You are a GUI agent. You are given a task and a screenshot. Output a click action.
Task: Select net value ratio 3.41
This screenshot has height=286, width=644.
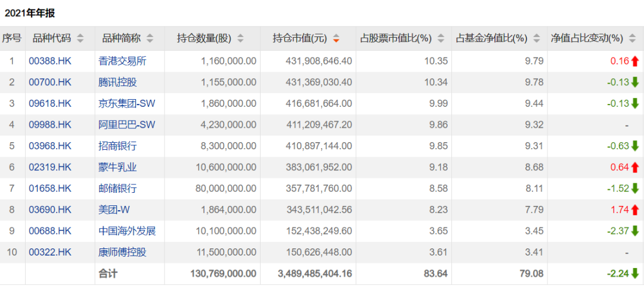[x=535, y=252]
